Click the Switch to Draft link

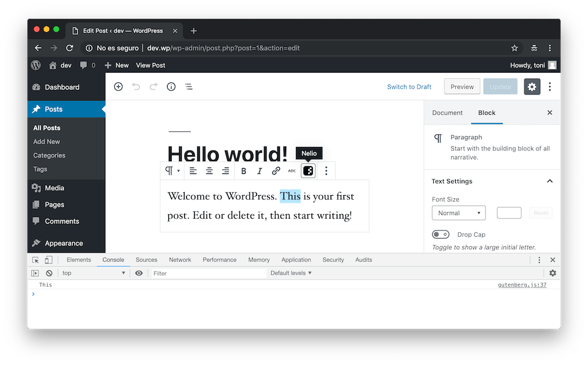tap(409, 87)
